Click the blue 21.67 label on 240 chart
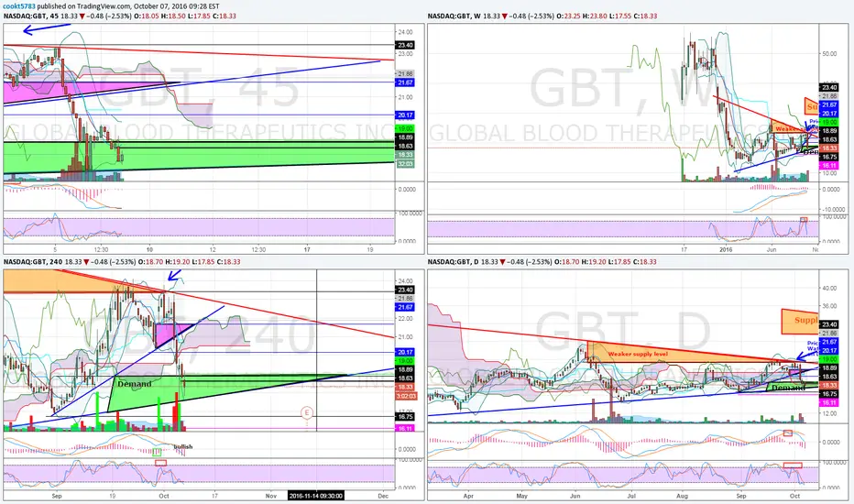 406,307
